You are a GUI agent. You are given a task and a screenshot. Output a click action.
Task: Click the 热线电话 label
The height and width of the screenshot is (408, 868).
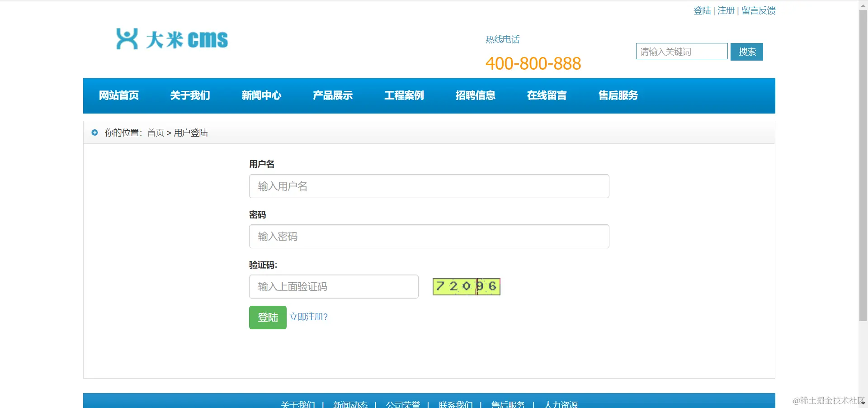point(503,39)
